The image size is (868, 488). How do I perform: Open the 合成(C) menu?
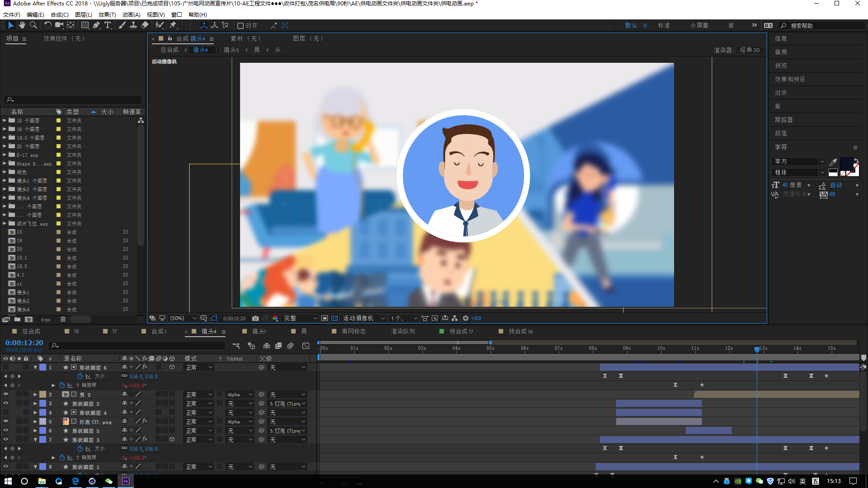tap(59, 14)
